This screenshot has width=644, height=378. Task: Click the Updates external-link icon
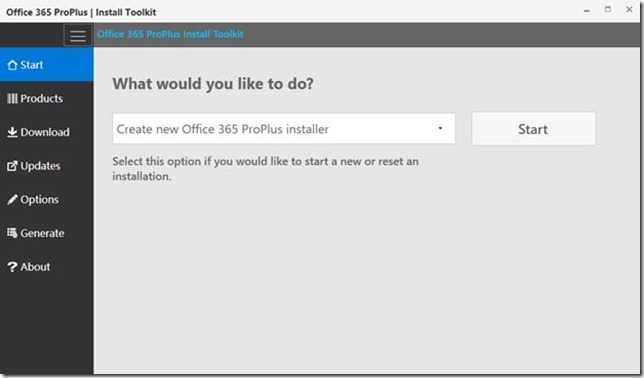click(12, 166)
